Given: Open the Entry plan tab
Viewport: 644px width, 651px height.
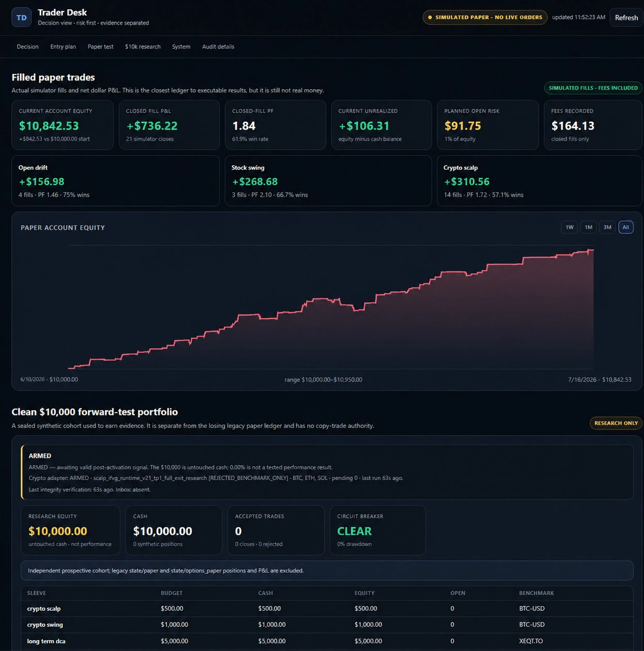Looking at the screenshot, I should pyautogui.click(x=63, y=46).
